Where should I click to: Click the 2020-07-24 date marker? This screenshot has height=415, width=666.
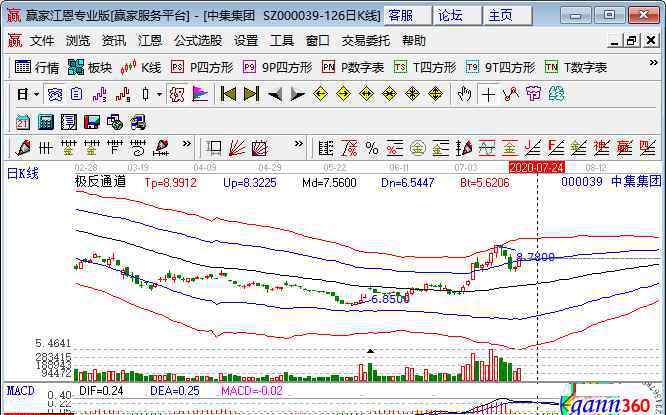point(537,167)
